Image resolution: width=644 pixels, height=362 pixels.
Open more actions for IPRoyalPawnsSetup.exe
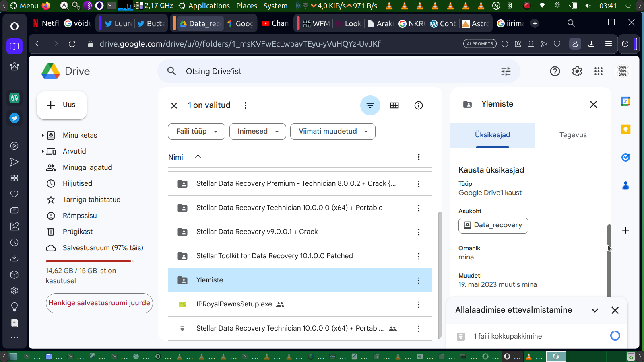click(x=419, y=304)
